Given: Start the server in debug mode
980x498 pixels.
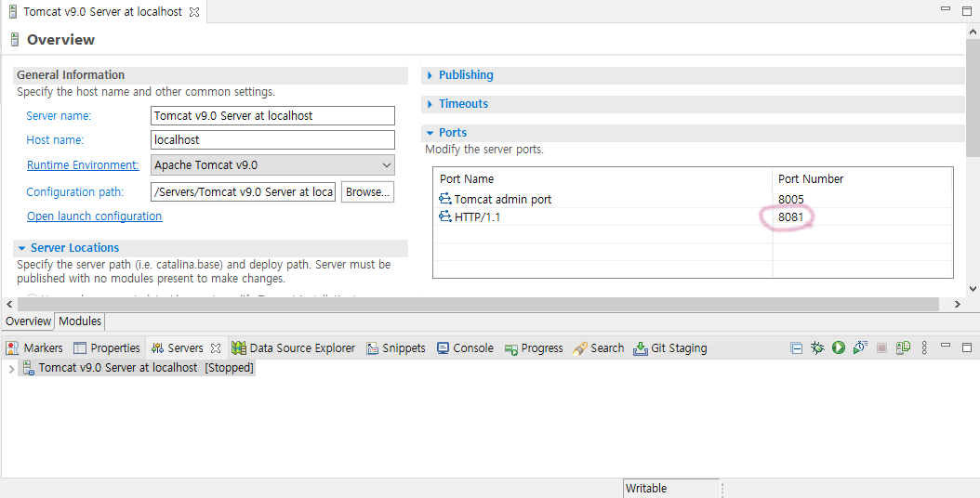Looking at the screenshot, I should point(817,348).
